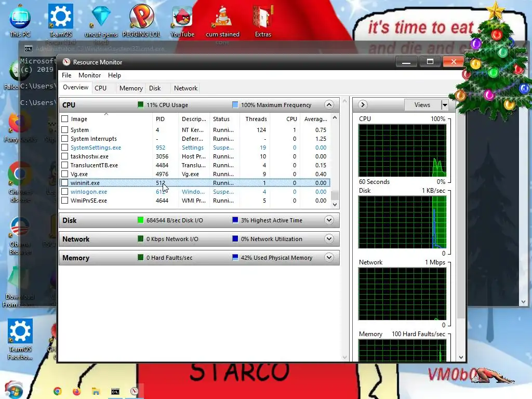Image resolution: width=532 pixels, height=399 pixels.
Task: Click the Disk activity graph
Action: pos(403,222)
